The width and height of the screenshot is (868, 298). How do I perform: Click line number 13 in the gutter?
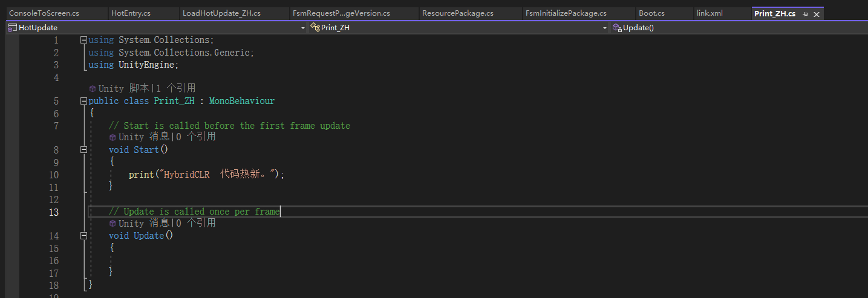coord(54,212)
